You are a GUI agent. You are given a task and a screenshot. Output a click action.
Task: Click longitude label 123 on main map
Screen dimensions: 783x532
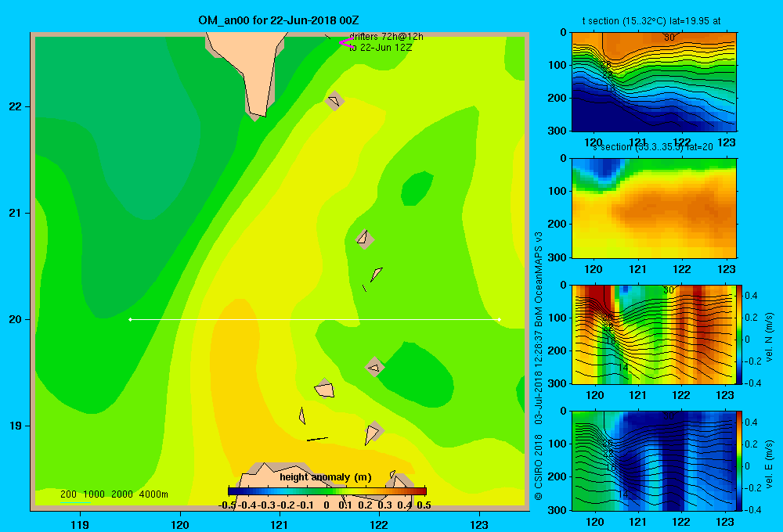[479, 524]
